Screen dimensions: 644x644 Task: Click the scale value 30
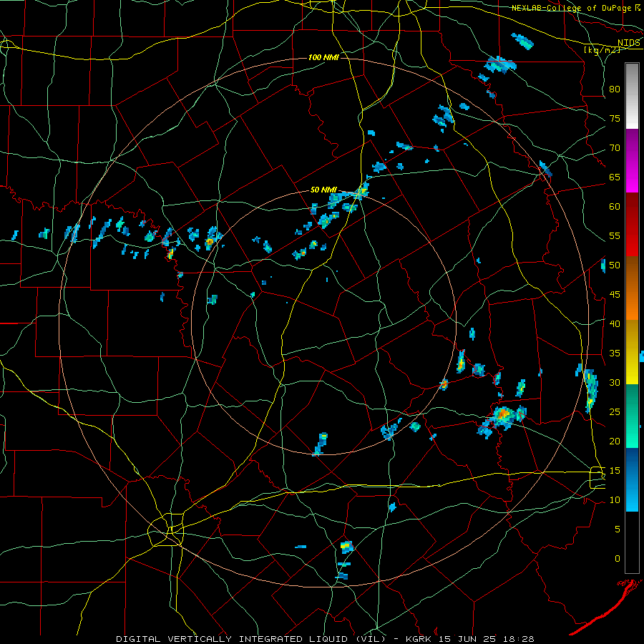[615, 383]
